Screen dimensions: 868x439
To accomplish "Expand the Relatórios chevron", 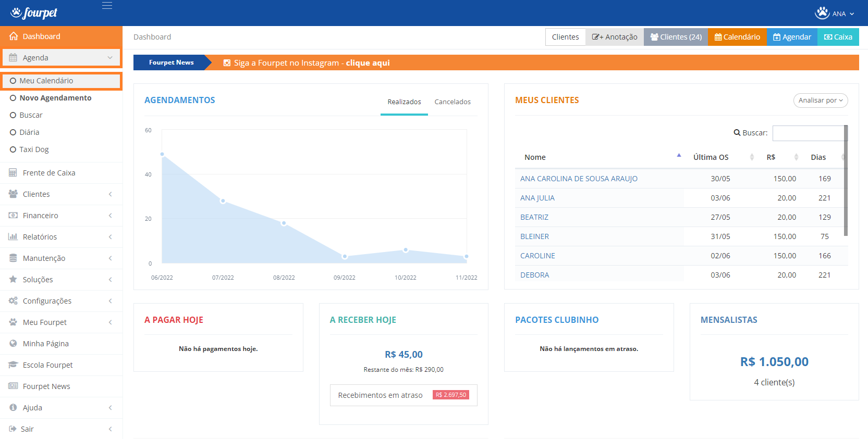I will point(111,237).
